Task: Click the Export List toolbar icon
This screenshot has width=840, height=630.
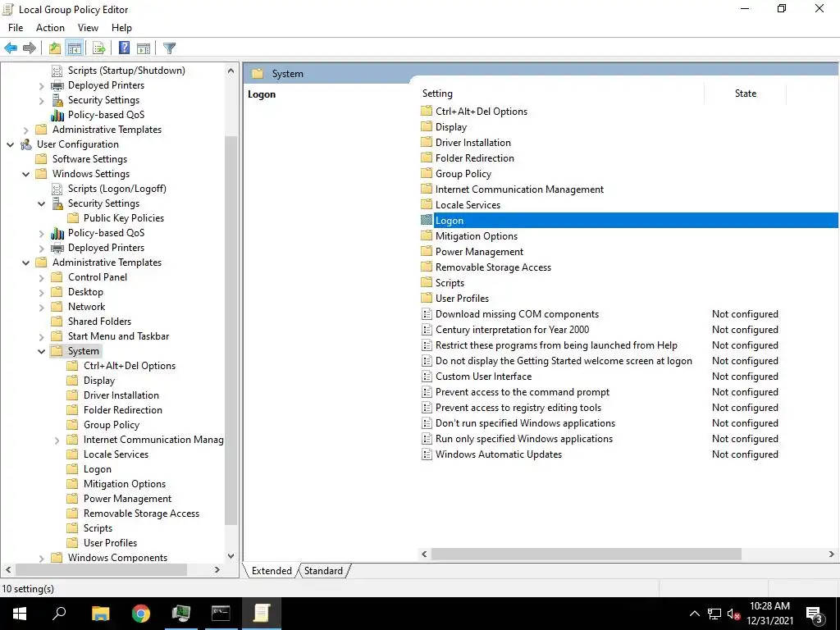Action: click(x=99, y=48)
